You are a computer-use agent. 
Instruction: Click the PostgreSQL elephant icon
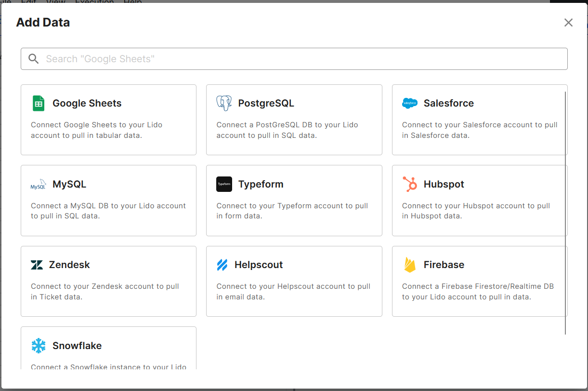pyautogui.click(x=223, y=103)
